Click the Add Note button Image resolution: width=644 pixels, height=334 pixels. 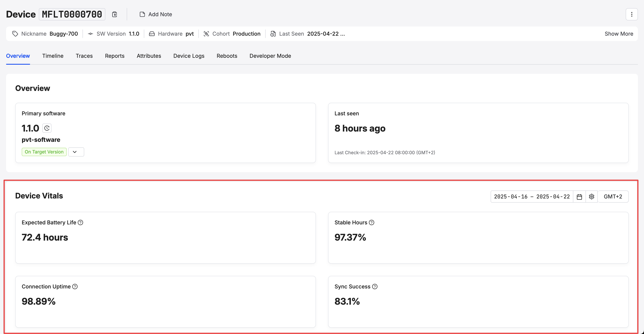pos(156,14)
